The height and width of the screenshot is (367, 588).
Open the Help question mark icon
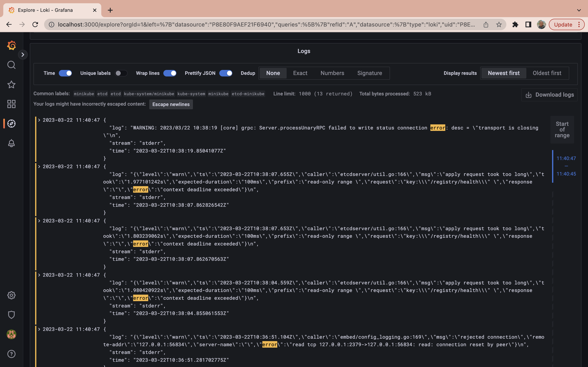[11, 354]
